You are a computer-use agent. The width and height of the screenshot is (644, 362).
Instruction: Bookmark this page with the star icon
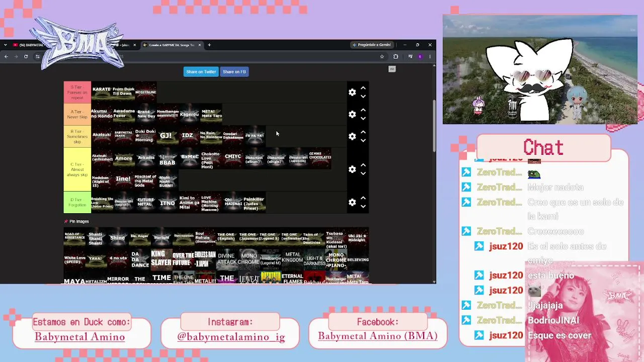pos(382,56)
